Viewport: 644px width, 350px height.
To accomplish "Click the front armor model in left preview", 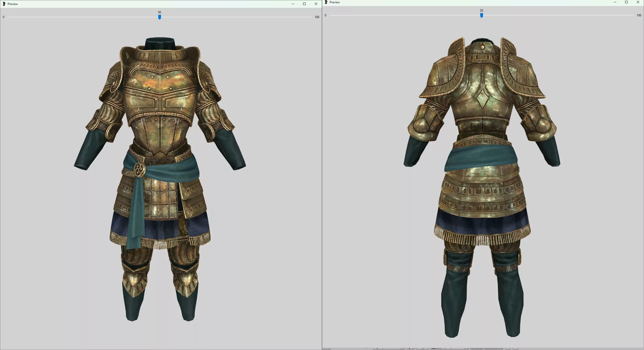I will coord(160,179).
